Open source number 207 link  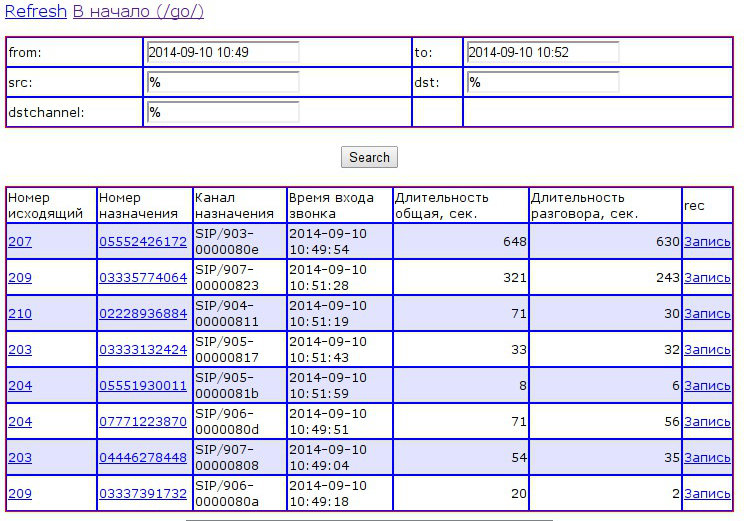pyautogui.click(x=20, y=241)
